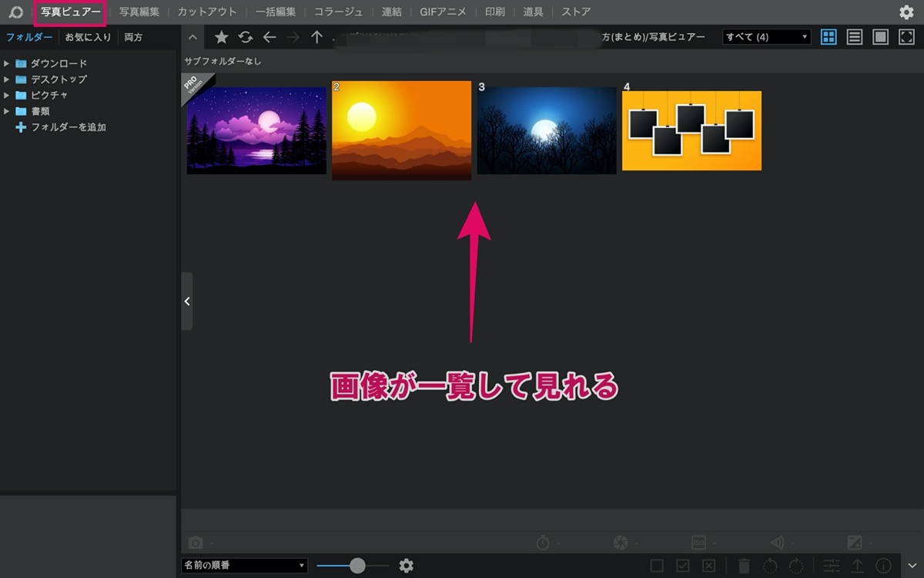The image size is (924, 578).
Task: Open the すべて (4) filter dropdown
Action: click(x=766, y=37)
